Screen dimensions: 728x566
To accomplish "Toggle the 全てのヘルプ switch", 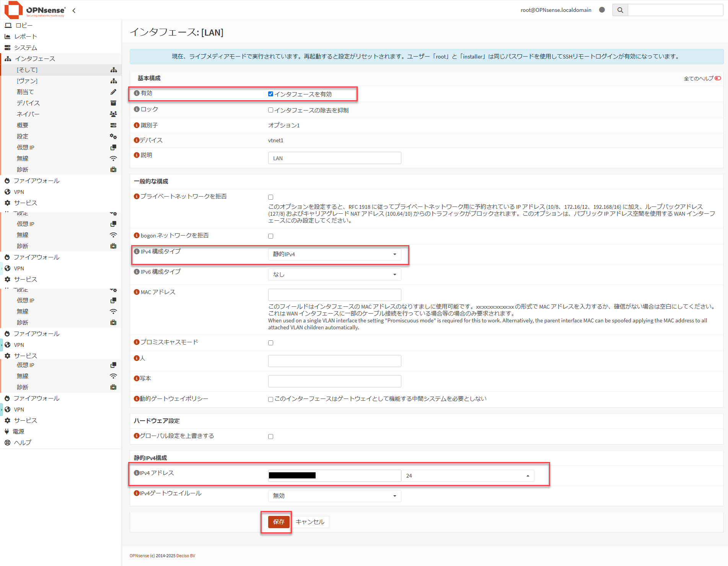I will tap(718, 78).
